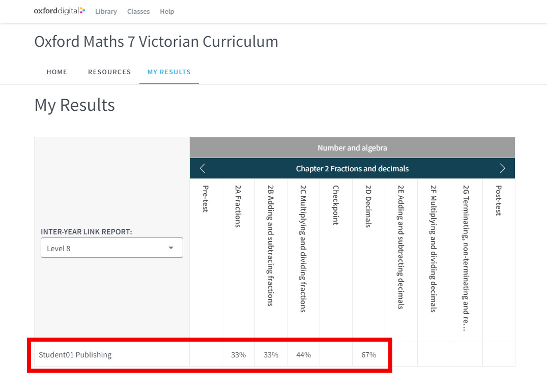Open the 2B Adding and subtracting fractions 33% score
The width and height of the screenshot is (547, 392).
pos(271,355)
